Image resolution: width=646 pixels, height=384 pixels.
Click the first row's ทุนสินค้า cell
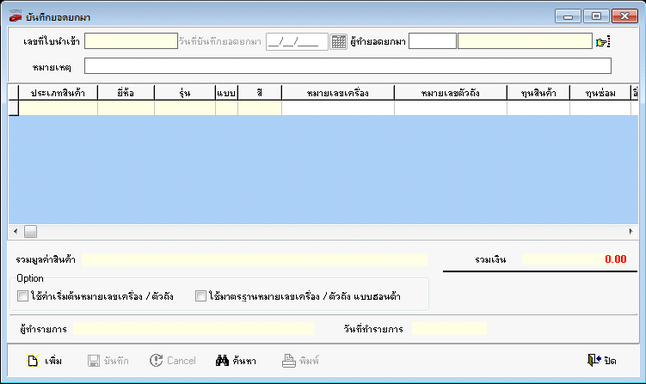(x=538, y=108)
